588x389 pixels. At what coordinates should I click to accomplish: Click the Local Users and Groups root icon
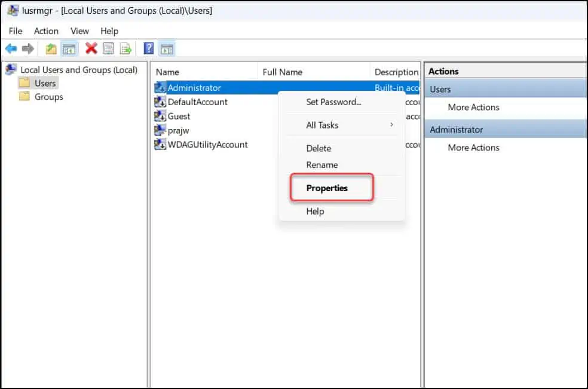pos(11,69)
